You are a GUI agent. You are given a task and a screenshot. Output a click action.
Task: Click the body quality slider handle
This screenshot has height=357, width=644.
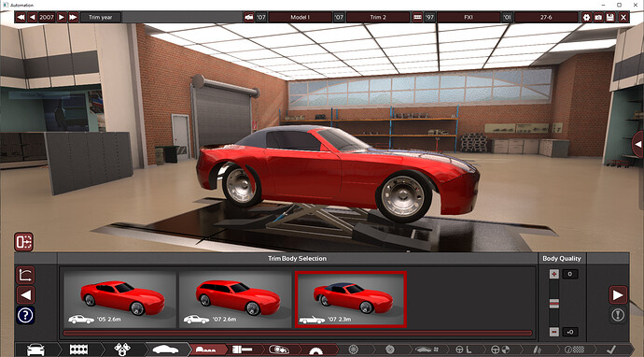(554, 304)
